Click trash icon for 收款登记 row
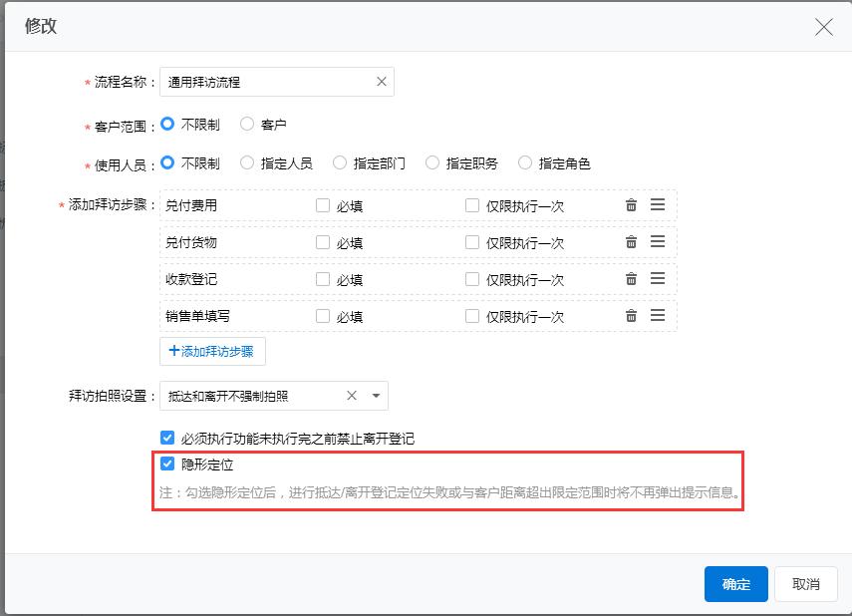 [631, 279]
